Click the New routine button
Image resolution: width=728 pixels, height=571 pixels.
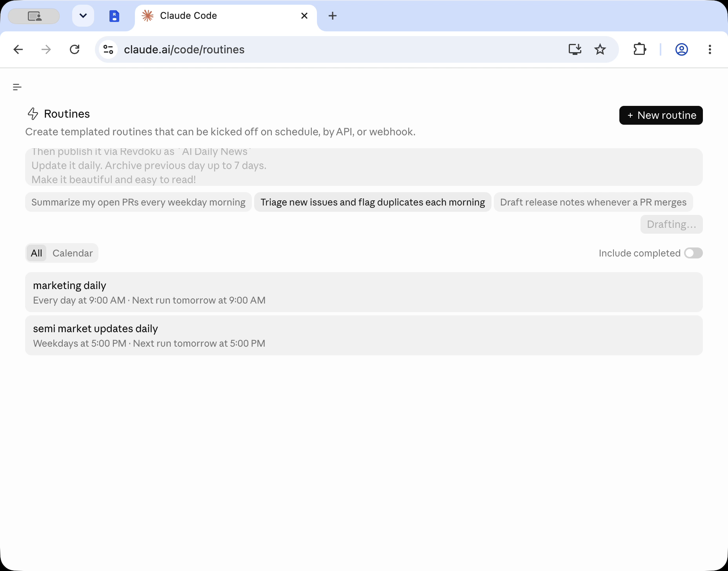[661, 115]
